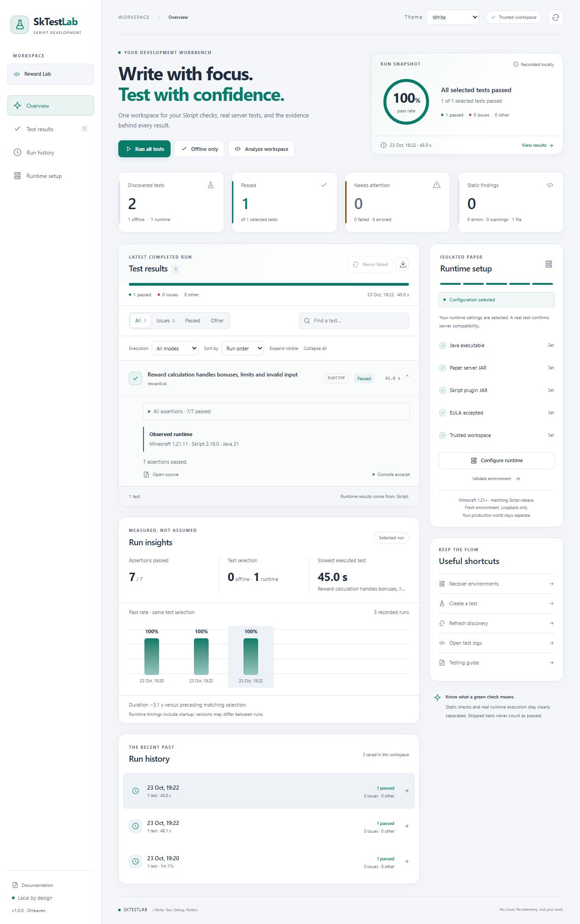The width and height of the screenshot is (580, 924).
Task: Select the All filter tab
Action: coord(141,321)
